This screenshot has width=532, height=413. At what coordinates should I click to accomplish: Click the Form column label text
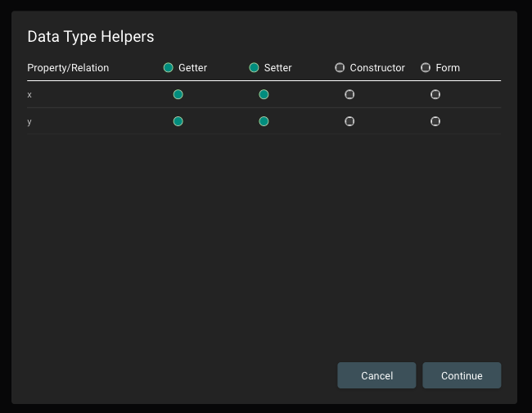pyautogui.click(x=448, y=68)
